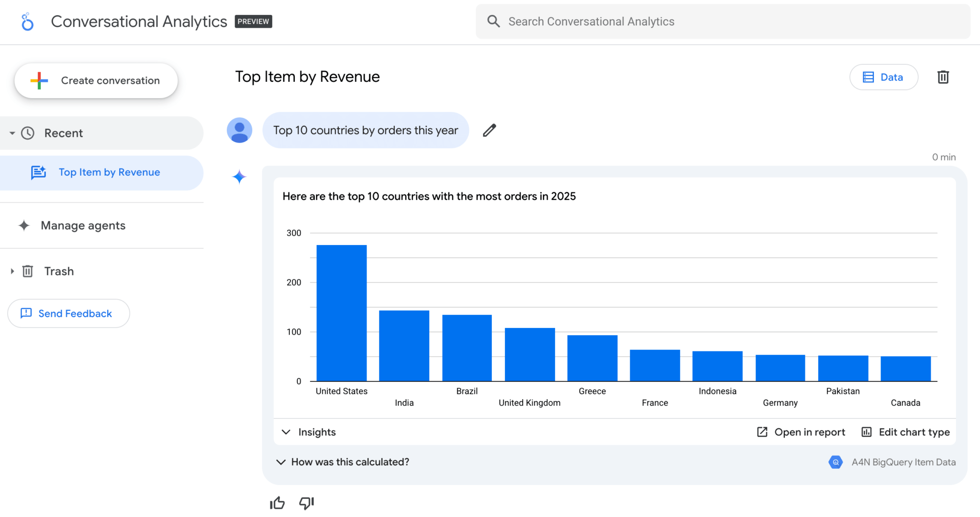Delete conversation with trash can icon

[x=943, y=77]
